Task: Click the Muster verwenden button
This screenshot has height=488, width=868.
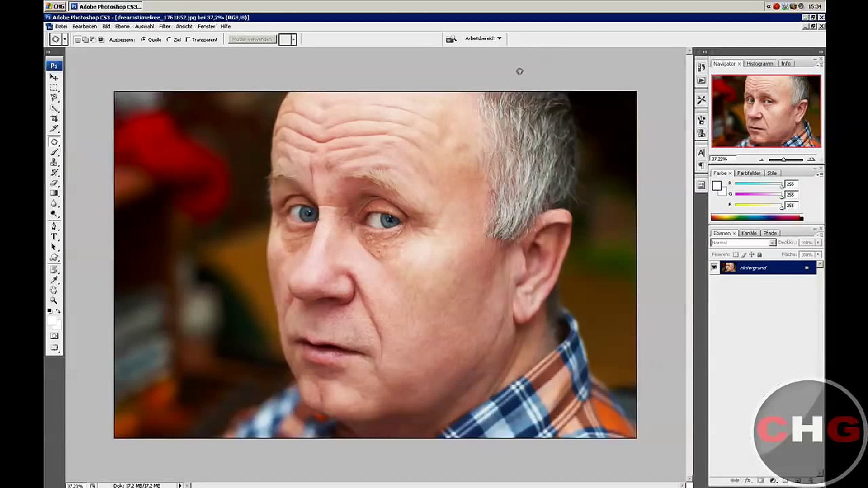Action: coord(252,39)
